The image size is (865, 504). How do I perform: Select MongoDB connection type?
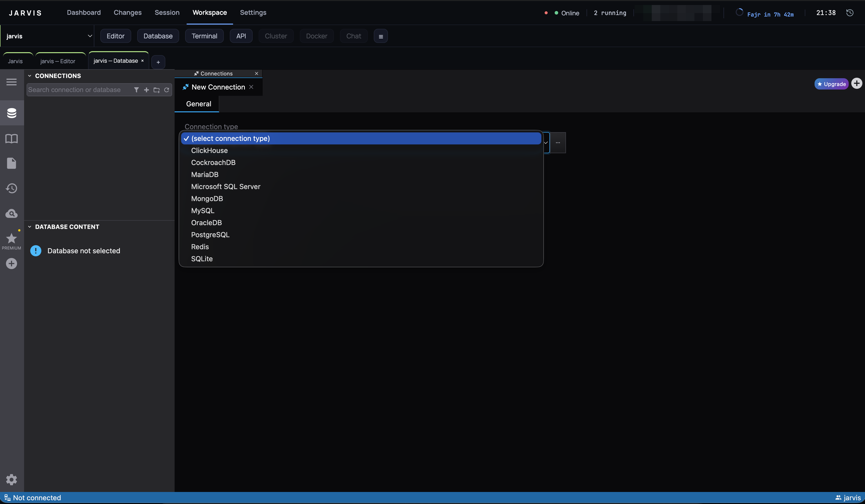coord(361,199)
